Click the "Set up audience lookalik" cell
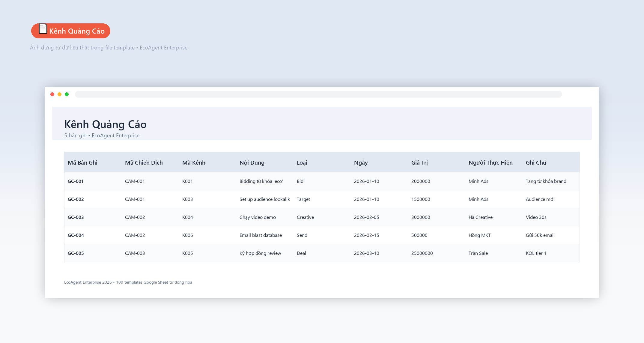The width and height of the screenshot is (644, 343). tap(265, 199)
